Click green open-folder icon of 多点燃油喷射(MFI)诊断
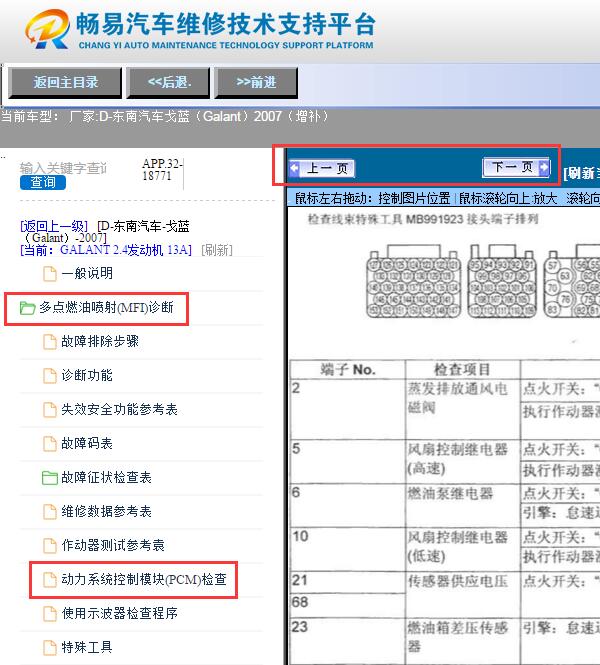The width and height of the screenshot is (600, 665). (x=28, y=308)
